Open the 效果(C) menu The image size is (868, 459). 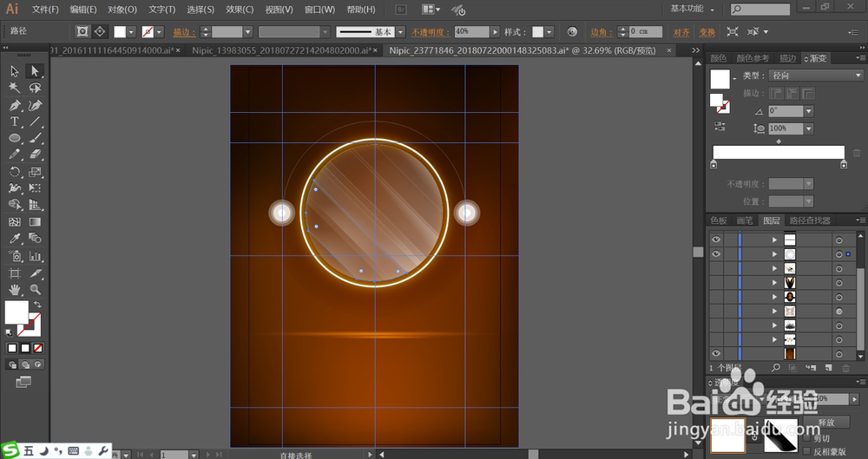[240, 10]
